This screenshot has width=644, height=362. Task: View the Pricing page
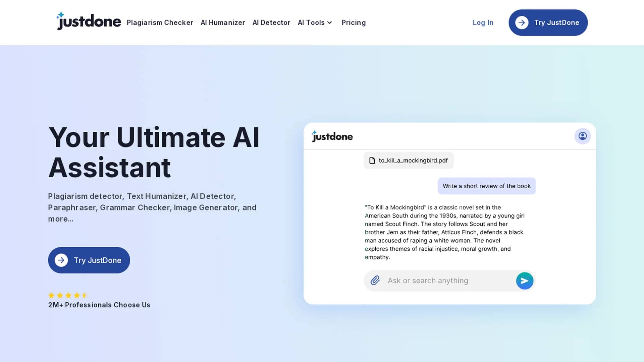pyautogui.click(x=354, y=22)
